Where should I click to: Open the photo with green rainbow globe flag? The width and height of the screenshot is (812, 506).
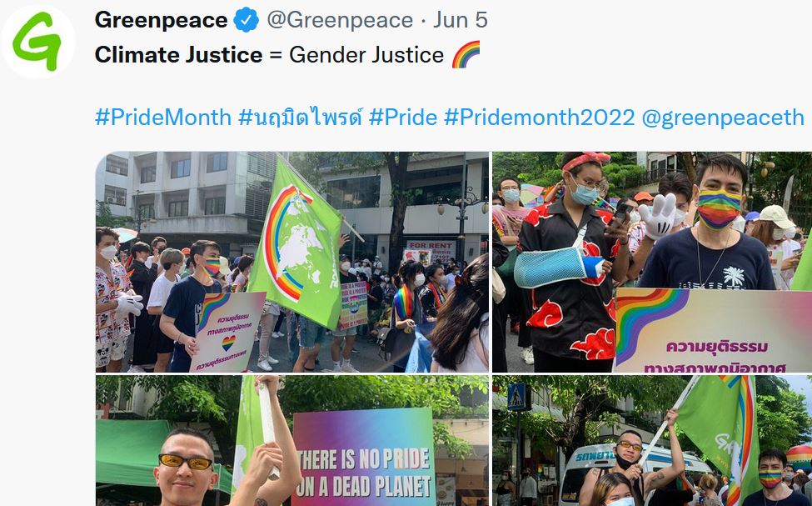point(292,262)
